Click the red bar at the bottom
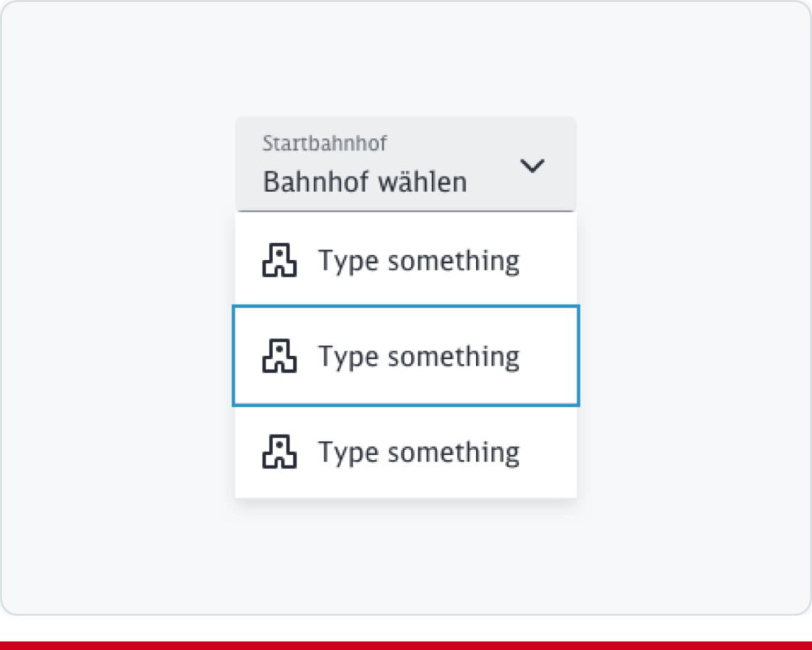This screenshot has width=812, height=650. [x=405, y=646]
